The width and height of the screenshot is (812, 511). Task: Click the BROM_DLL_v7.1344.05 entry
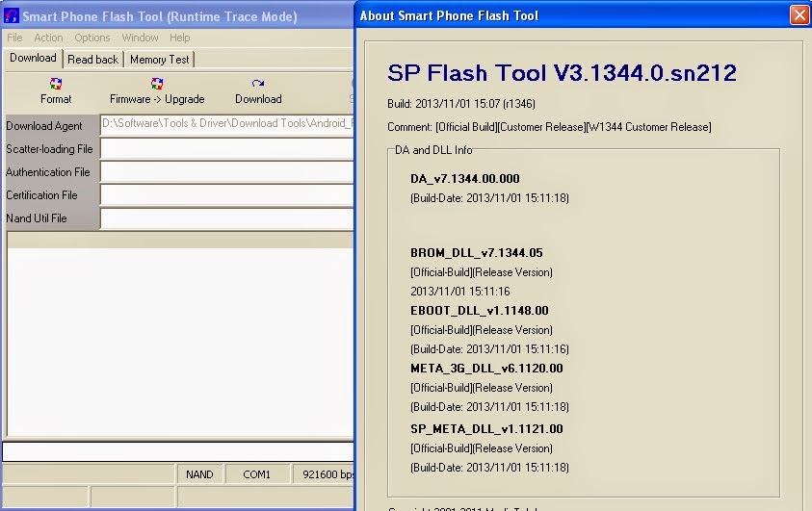click(477, 253)
